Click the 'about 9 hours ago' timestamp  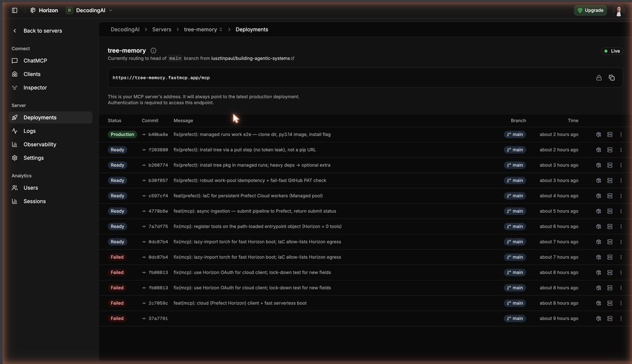(559, 318)
